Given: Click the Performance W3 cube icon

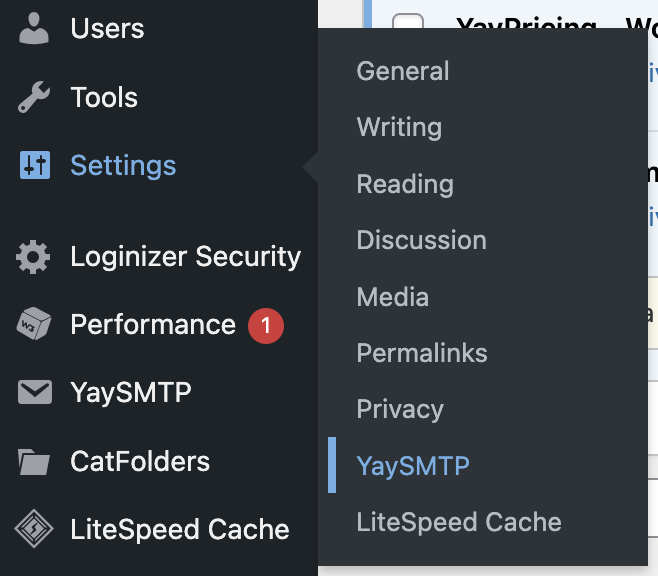Looking at the screenshot, I should 34,323.
